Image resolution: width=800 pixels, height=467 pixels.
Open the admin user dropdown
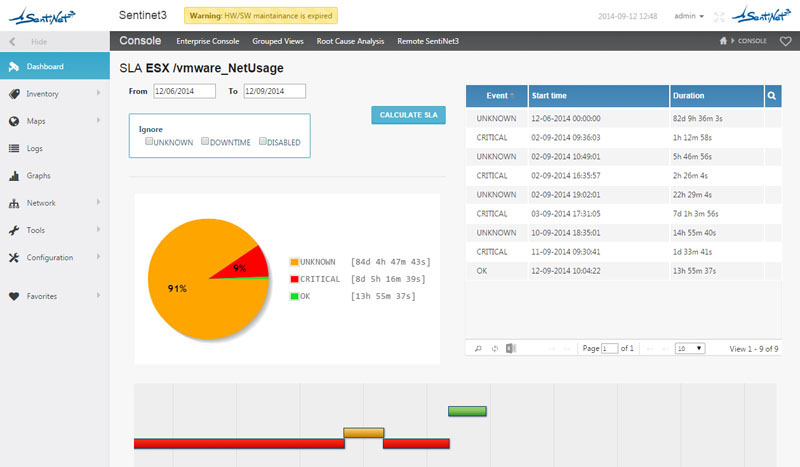(x=689, y=16)
